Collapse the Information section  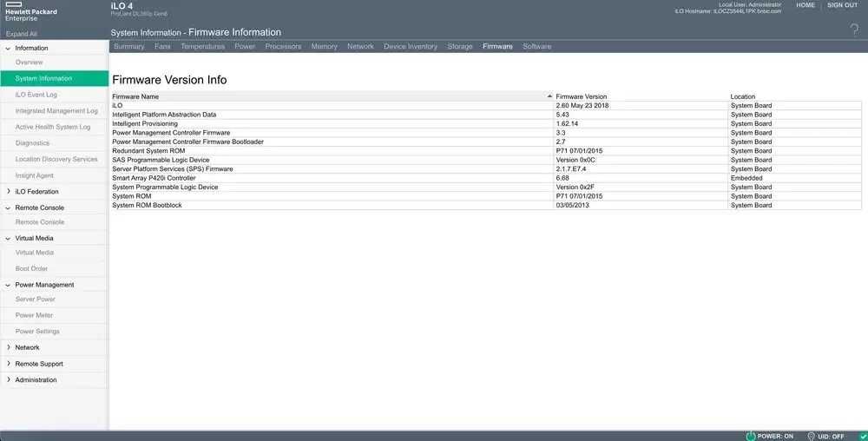[x=8, y=48]
